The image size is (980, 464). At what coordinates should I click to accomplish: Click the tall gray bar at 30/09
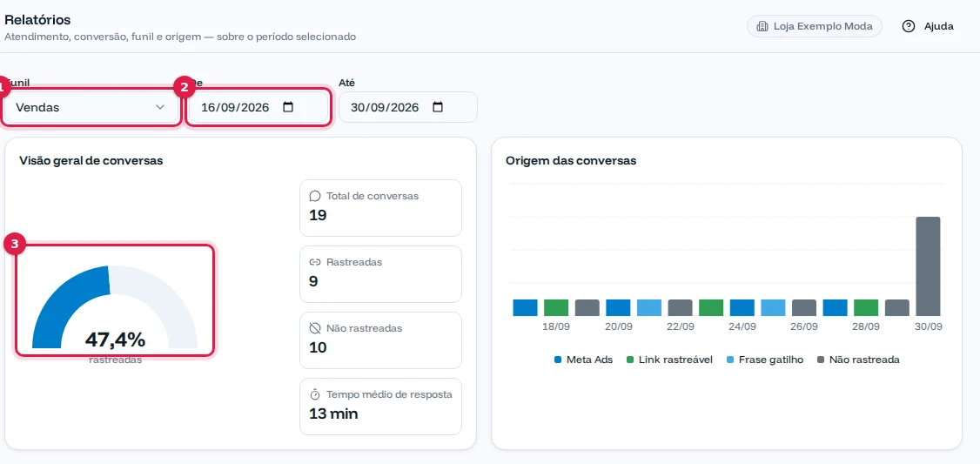[x=928, y=266]
